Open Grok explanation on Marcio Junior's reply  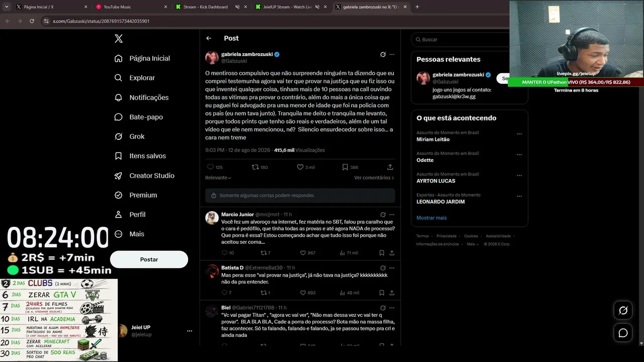coord(383,215)
